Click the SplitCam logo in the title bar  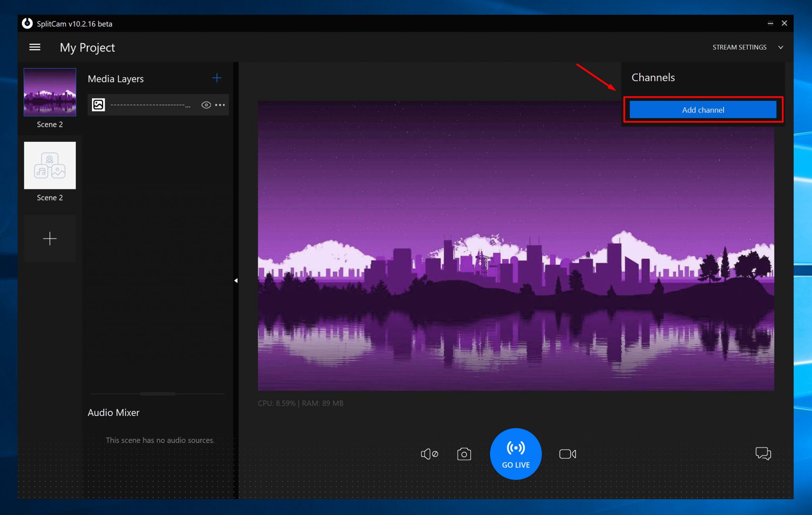[x=27, y=23]
